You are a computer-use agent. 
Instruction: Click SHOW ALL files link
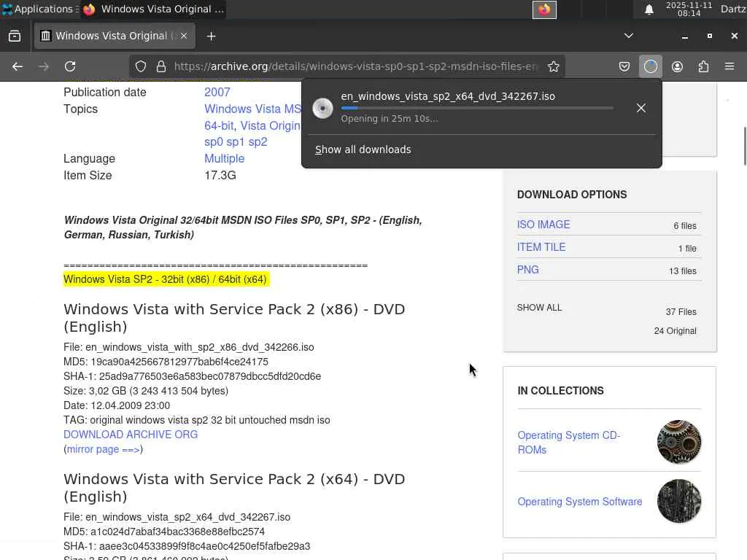pyautogui.click(x=539, y=308)
